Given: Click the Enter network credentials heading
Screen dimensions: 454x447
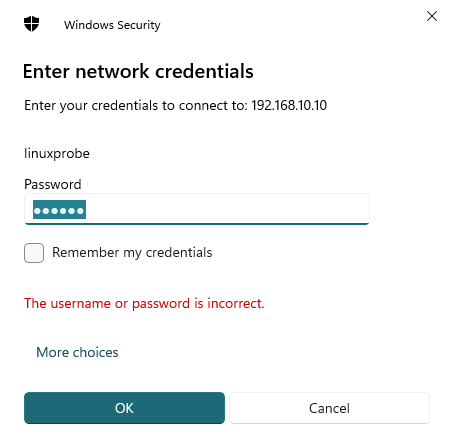Looking at the screenshot, I should click(x=138, y=71).
